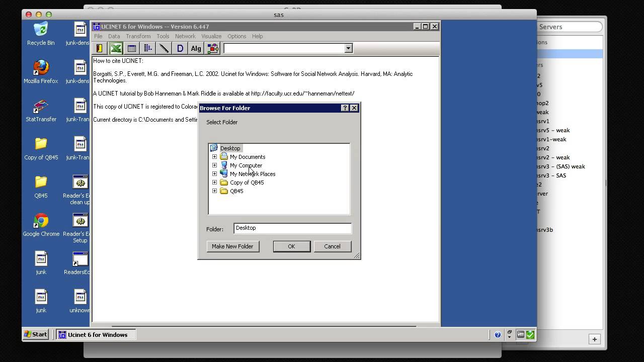Click the VMware tools tray icon
644x362 pixels.
[521, 334]
